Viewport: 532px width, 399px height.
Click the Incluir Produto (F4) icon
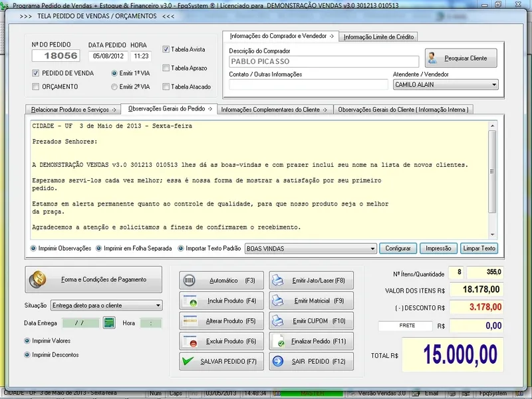click(x=190, y=301)
